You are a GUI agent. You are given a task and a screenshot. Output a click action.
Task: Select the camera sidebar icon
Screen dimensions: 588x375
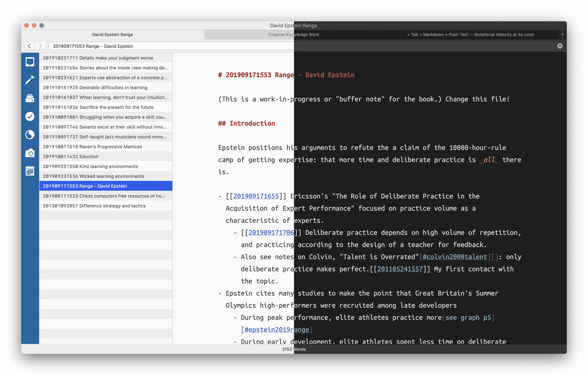[30, 153]
